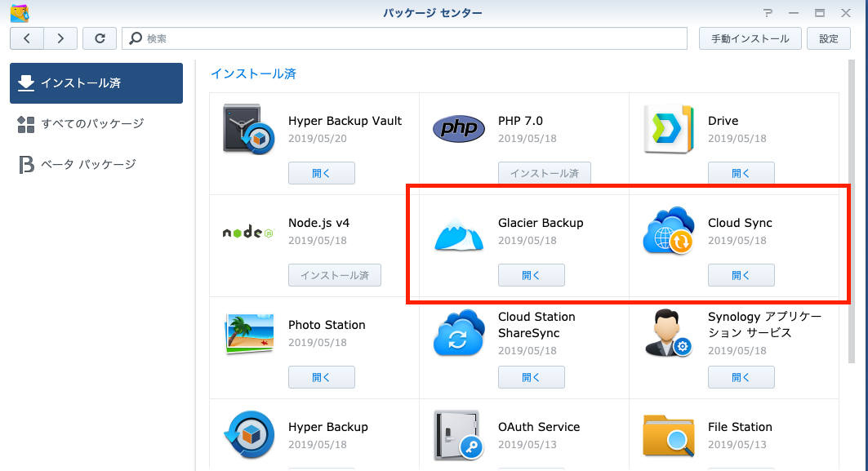Viewport: 868px width, 471px height.
Task: Click the Cloud Sync package name
Action: (740, 223)
